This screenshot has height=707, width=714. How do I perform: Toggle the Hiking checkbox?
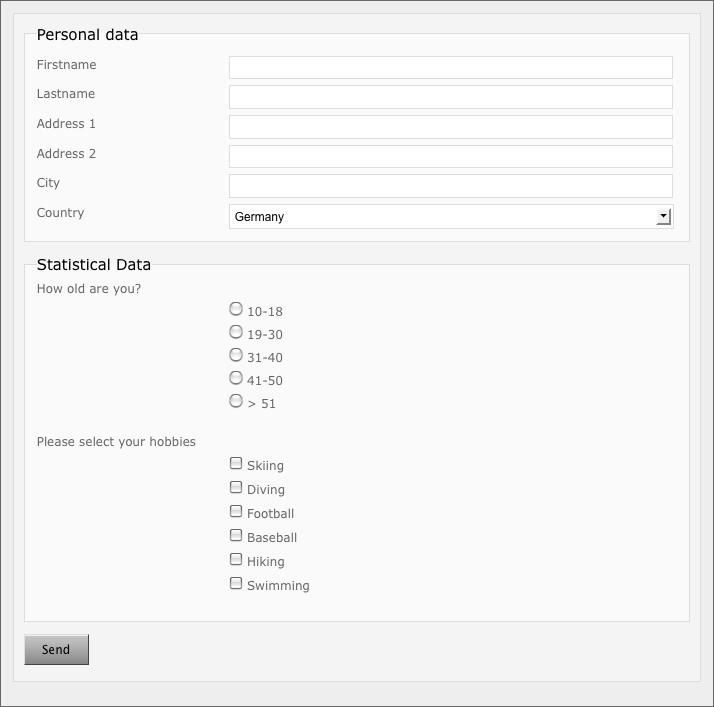236,560
